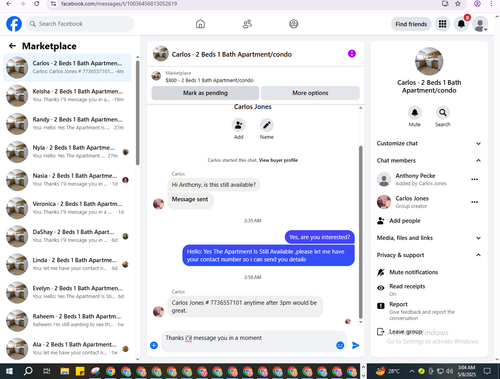Click the blue plus attachment icon
The width and height of the screenshot is (500, 379).
click(154, 345)
